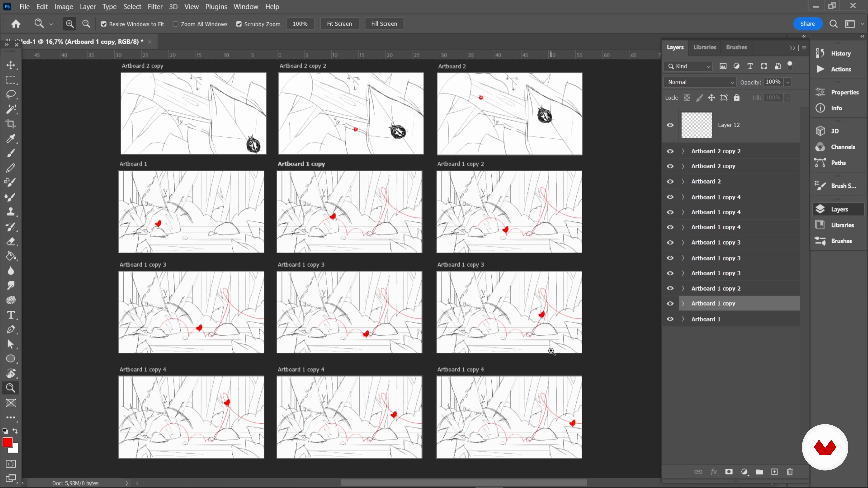Lock all layer attributes padlock icon

click(x=737, y=98)
